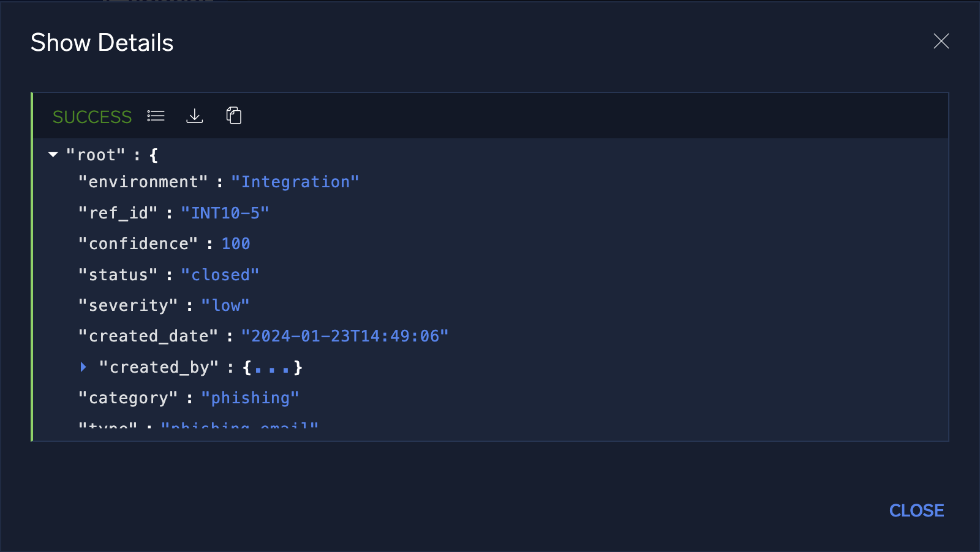The width and height of the screenshot is (980, 552).
Task: Click the confidence value 100
Action: pos(236,243)
